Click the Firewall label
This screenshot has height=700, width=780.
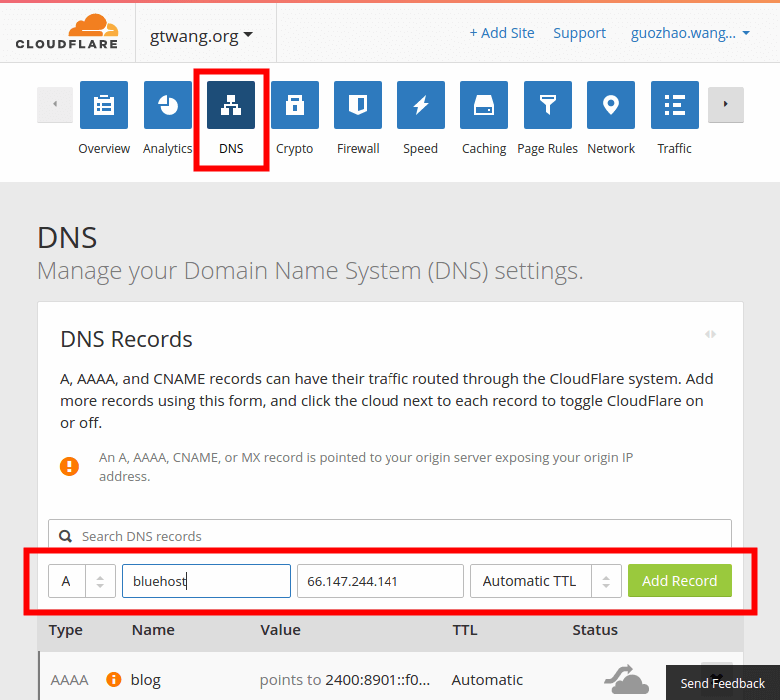(x=358, y=148)
